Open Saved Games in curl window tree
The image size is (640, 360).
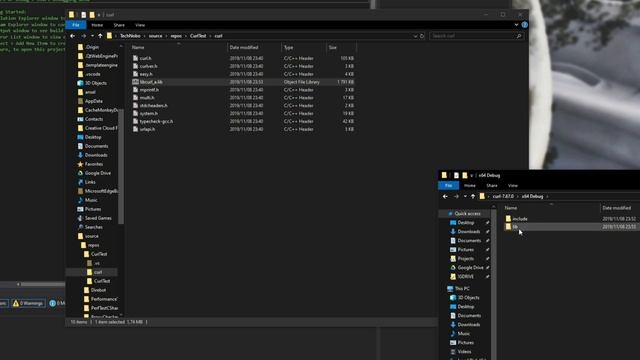98,218
